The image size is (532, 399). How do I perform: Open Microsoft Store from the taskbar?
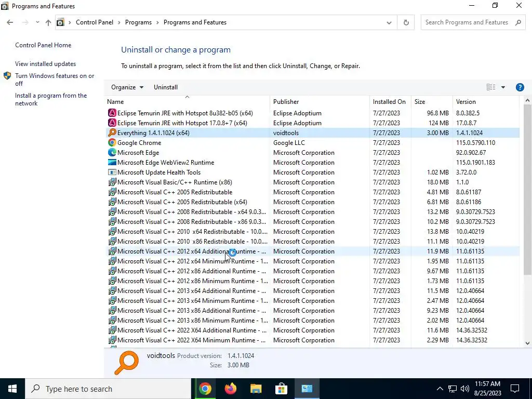281,389
